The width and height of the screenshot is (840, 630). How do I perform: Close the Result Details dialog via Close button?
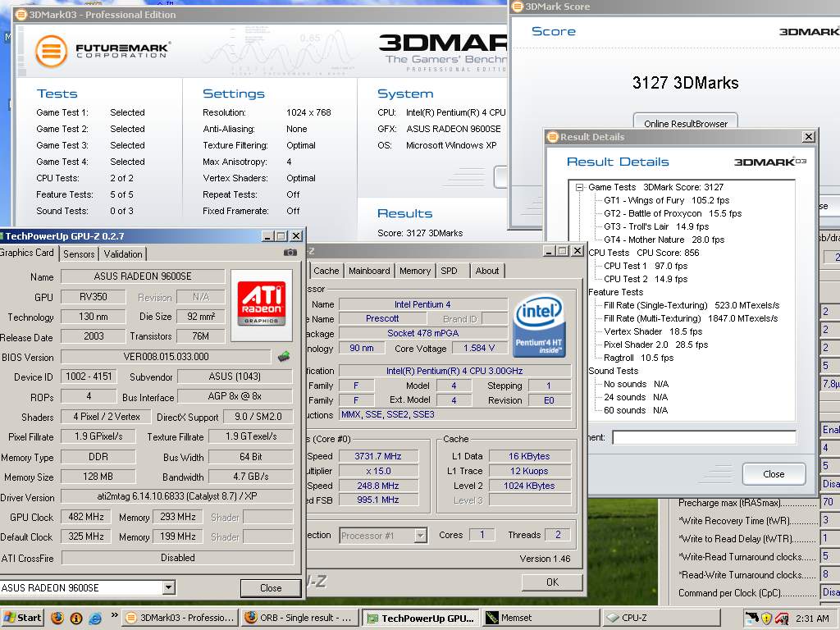coord(774,474)
